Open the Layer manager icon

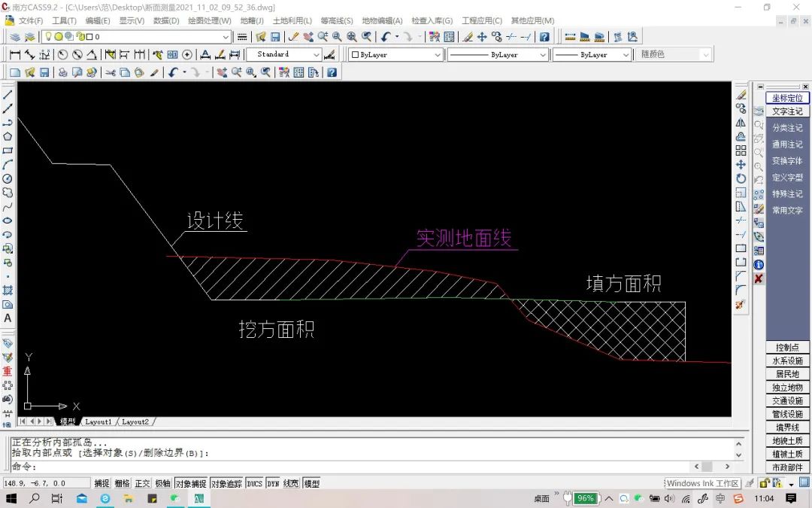point(15,37)
